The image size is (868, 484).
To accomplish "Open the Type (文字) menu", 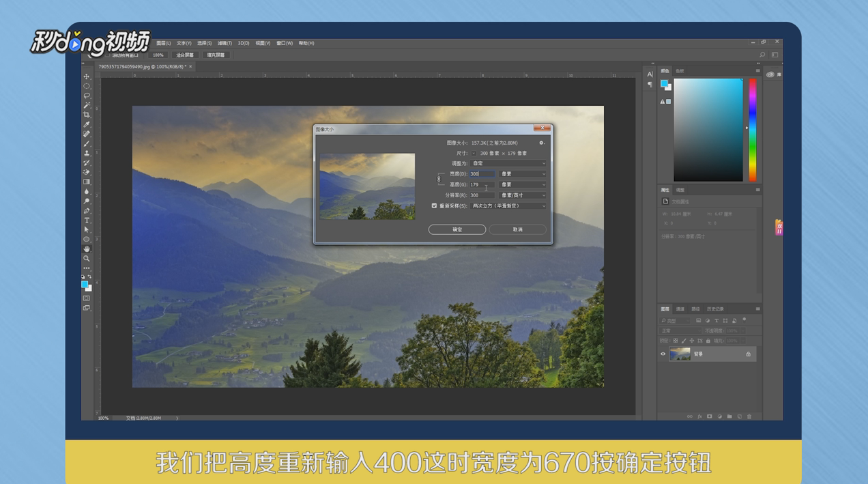I will click(184, 43).
